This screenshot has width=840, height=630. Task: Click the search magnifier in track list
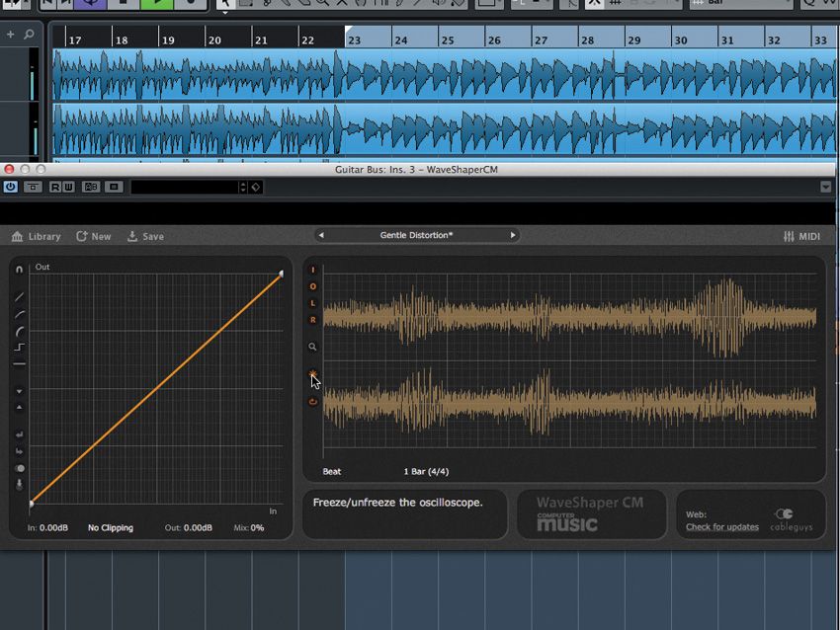pyautogui.click(x=29, y=35)
